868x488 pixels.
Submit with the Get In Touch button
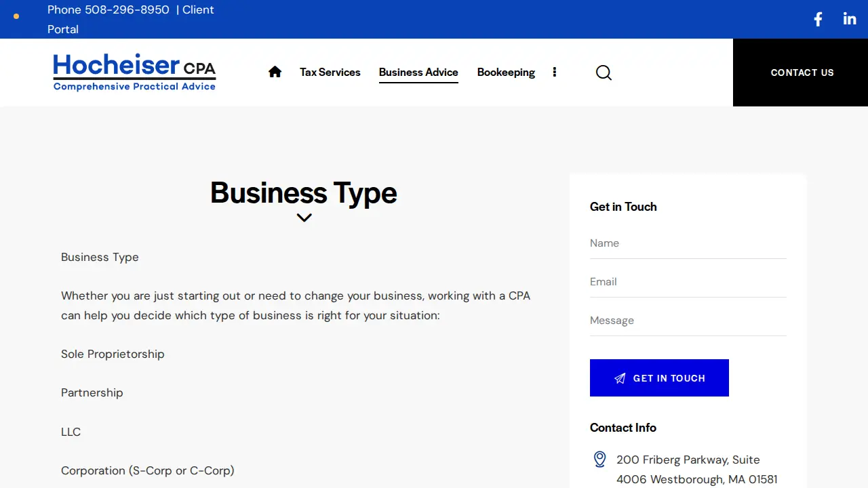point(659,378)
